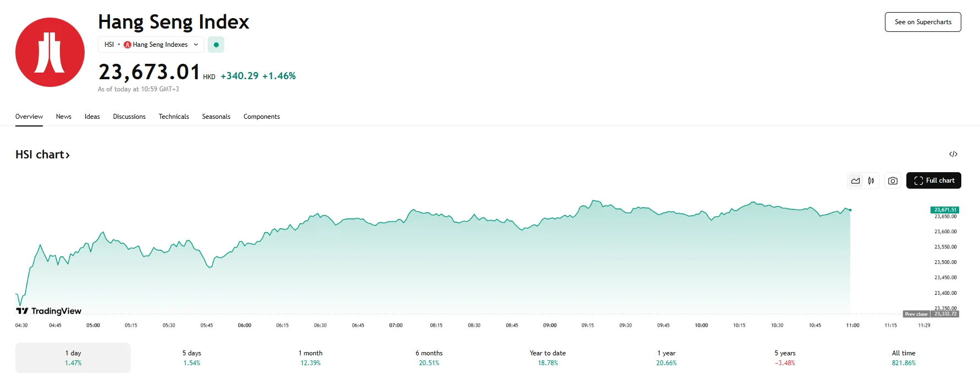Go to the Seasonals tab
The height and width of the screenshot is (379, 980).
tap(216, 117)
